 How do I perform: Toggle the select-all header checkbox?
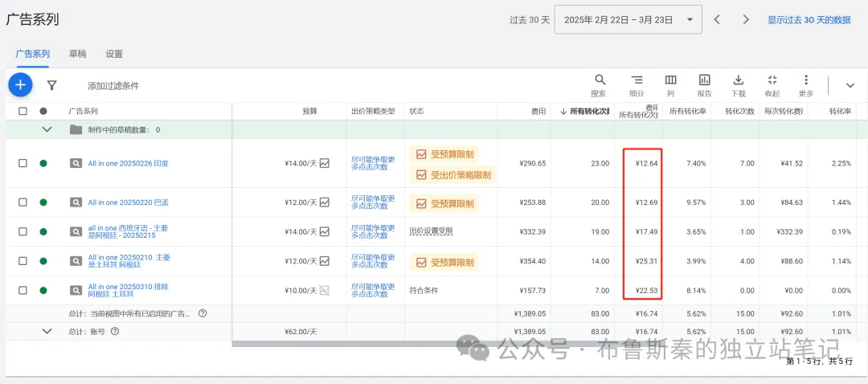23,111
